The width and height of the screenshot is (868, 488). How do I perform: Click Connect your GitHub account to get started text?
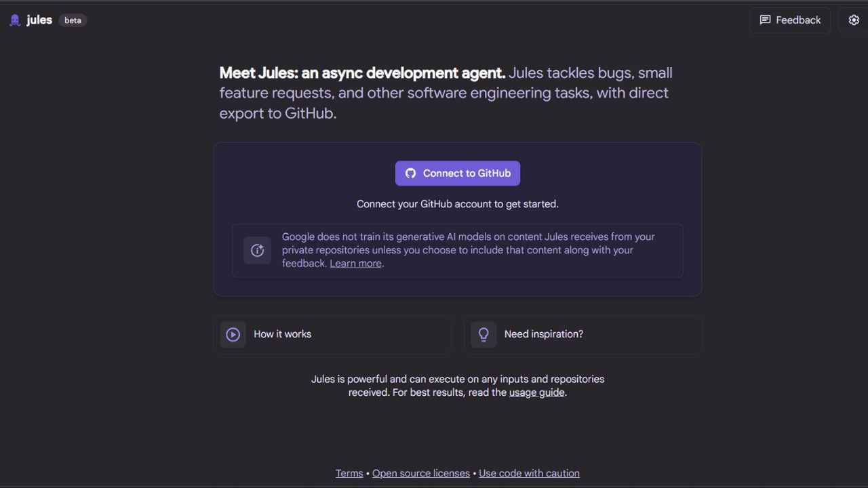point(458,204)
